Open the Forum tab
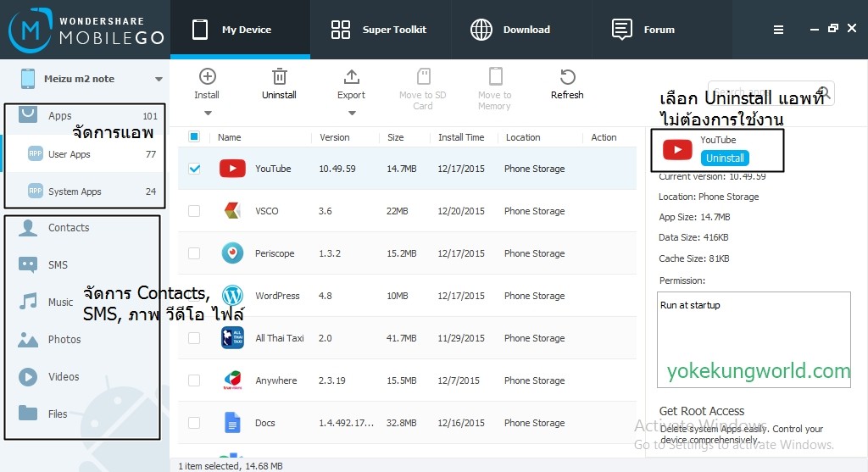868x472 pixels. [643, 30]
